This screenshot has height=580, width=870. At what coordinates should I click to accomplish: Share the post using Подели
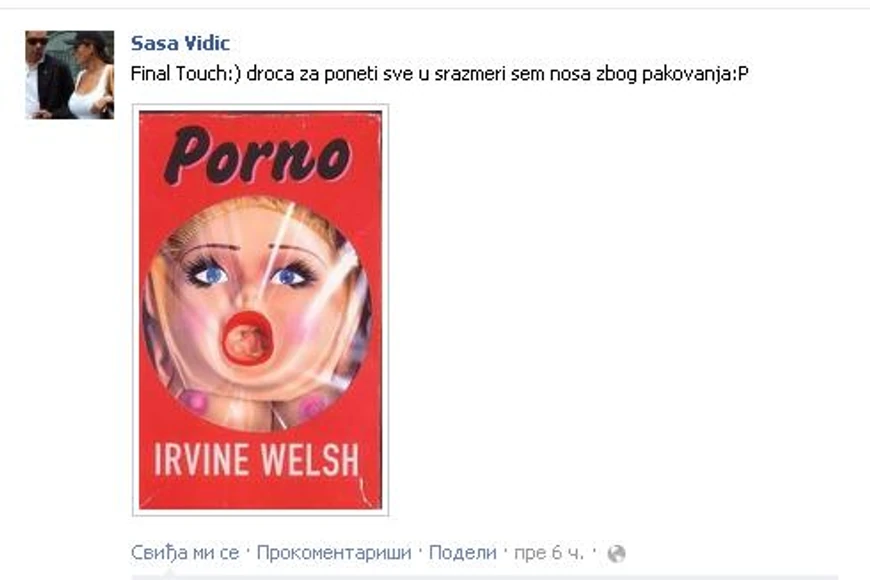click(x=463, y=553)
